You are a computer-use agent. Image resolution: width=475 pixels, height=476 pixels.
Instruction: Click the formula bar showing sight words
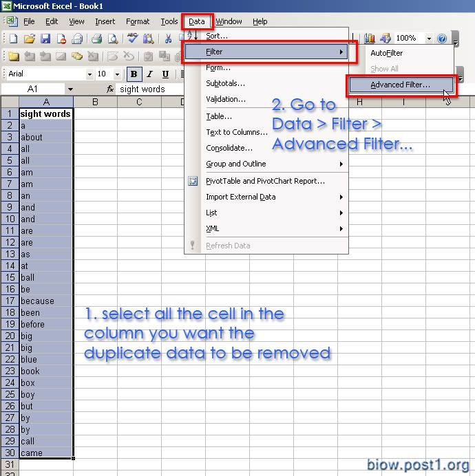point(151,89)
